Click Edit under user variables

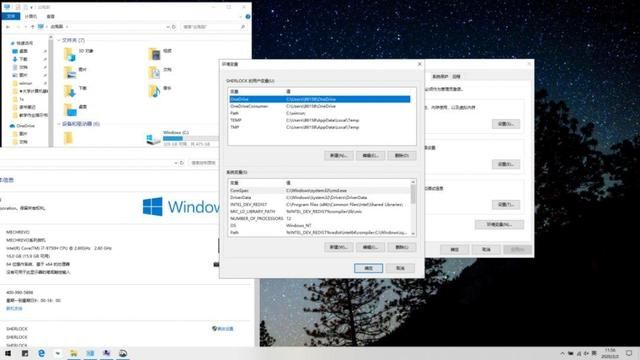pos(371,156)
